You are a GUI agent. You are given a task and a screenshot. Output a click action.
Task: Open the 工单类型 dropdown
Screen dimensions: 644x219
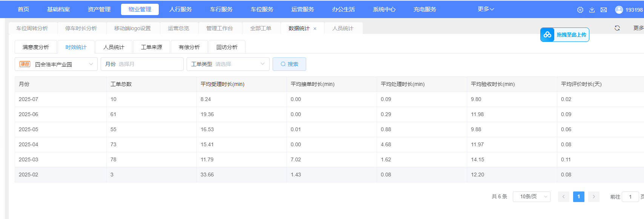pyautogui.click(x=228, y=64)
